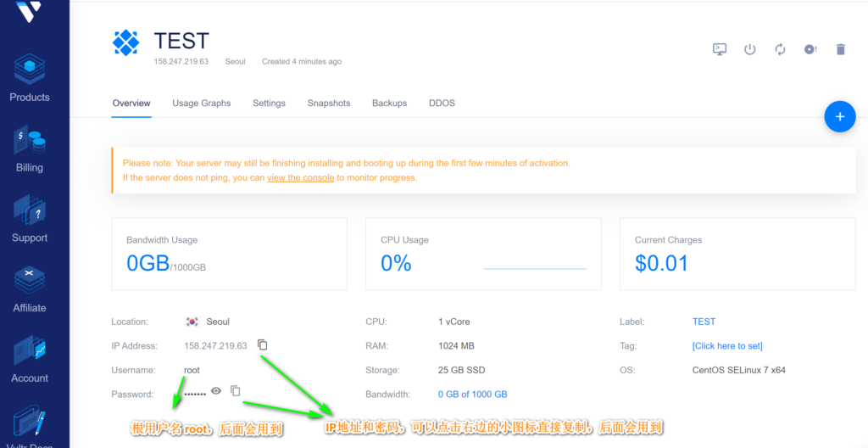Click the CPU usage graph line

pyautogui.click(x=535, y=269)
